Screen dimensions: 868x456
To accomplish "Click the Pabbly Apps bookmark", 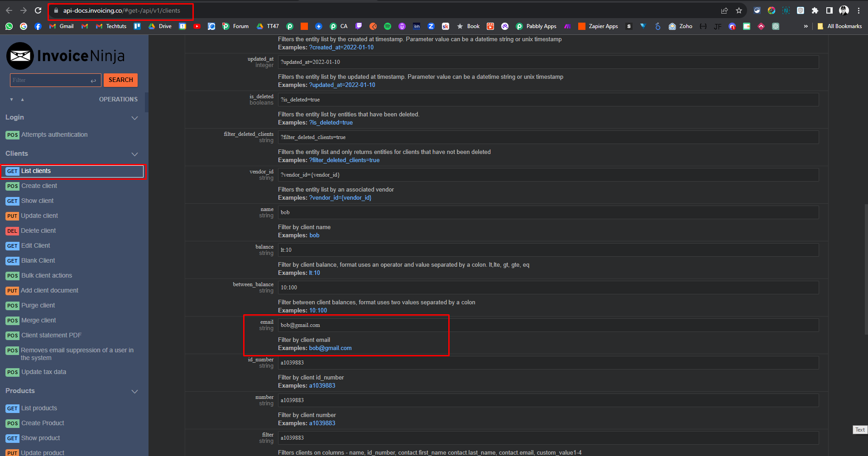I will (x=536, y=26).
